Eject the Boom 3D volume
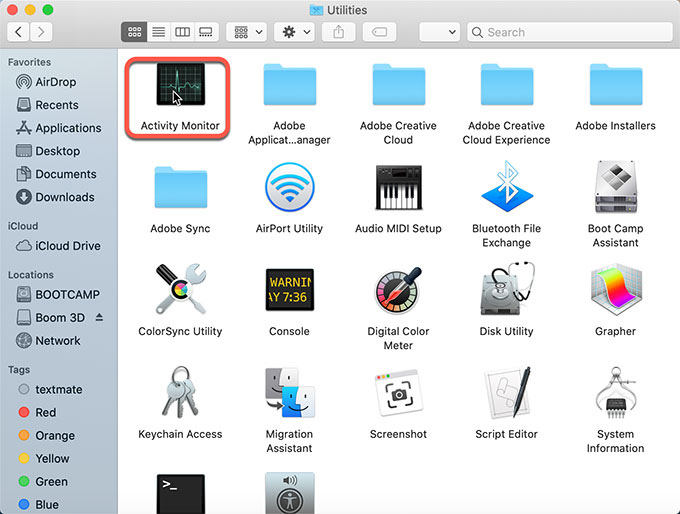Image resolution: width=680 pixels, height=514 pixels. [x=99, y=318]
